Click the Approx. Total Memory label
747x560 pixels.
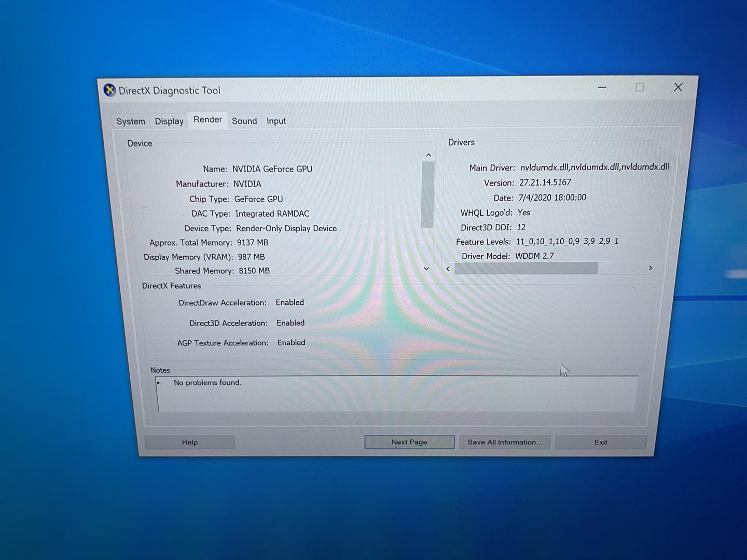pyautogui.click(x=191, y=243)
